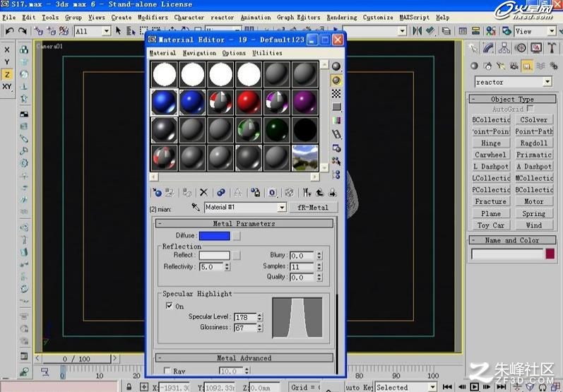Click the Fracture object button

pyautogui.click(x=491, y=201)
